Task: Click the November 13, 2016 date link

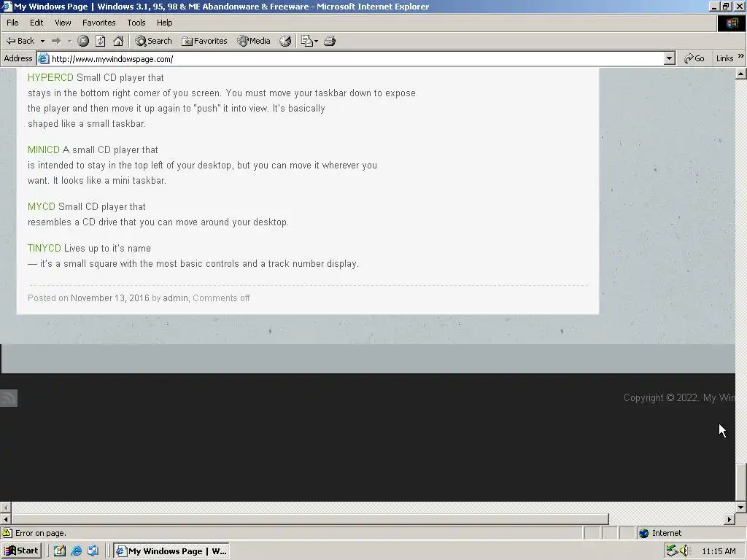Action: pyautogui.click(x=110, y=298)
